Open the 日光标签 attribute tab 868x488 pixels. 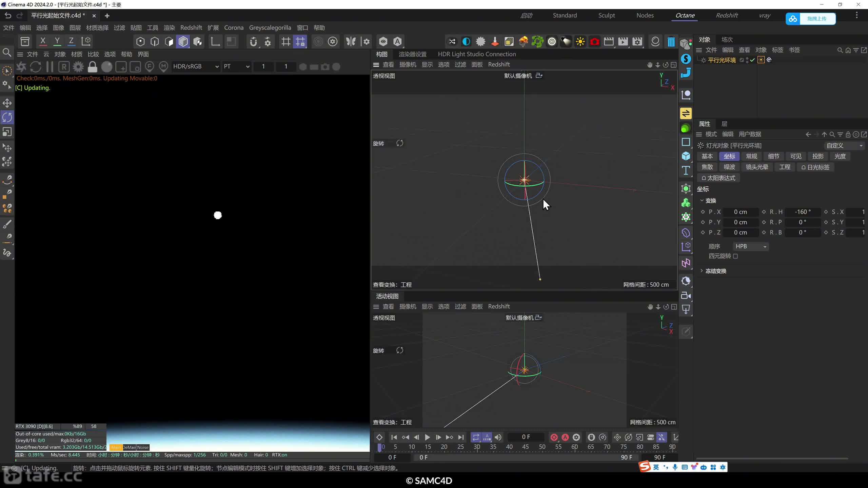coord(815,167)
